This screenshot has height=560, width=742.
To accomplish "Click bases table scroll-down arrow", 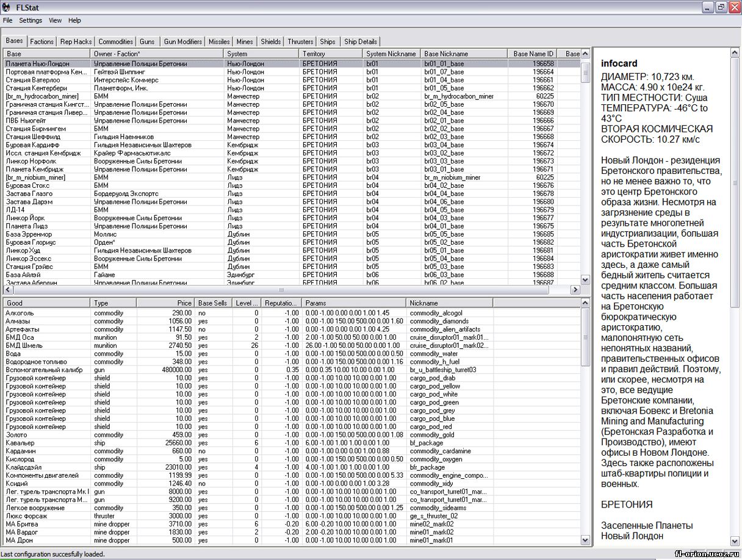I will 585,280.
